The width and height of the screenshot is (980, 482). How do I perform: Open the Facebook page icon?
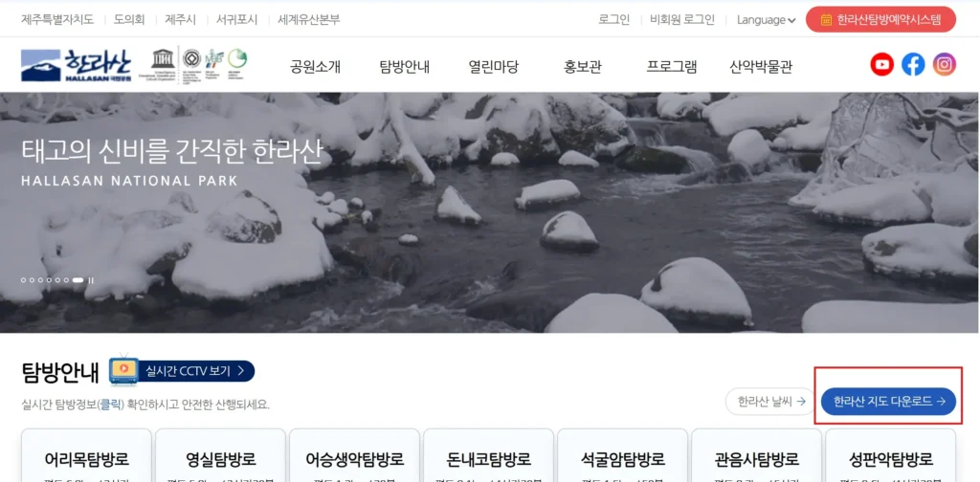(913, 64)
